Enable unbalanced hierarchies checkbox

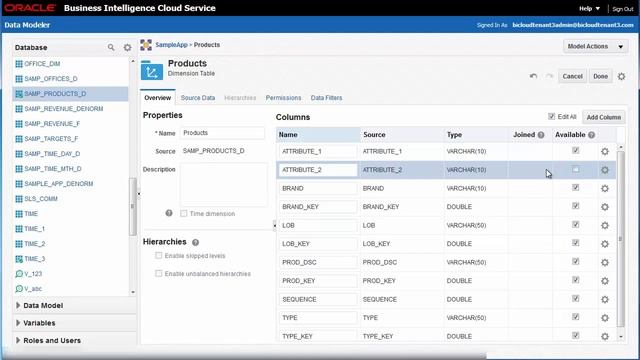point(158,273)
